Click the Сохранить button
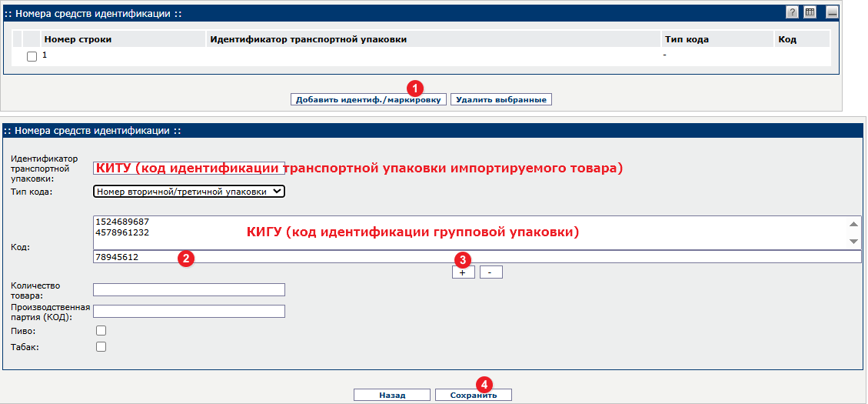 [473, 395]
